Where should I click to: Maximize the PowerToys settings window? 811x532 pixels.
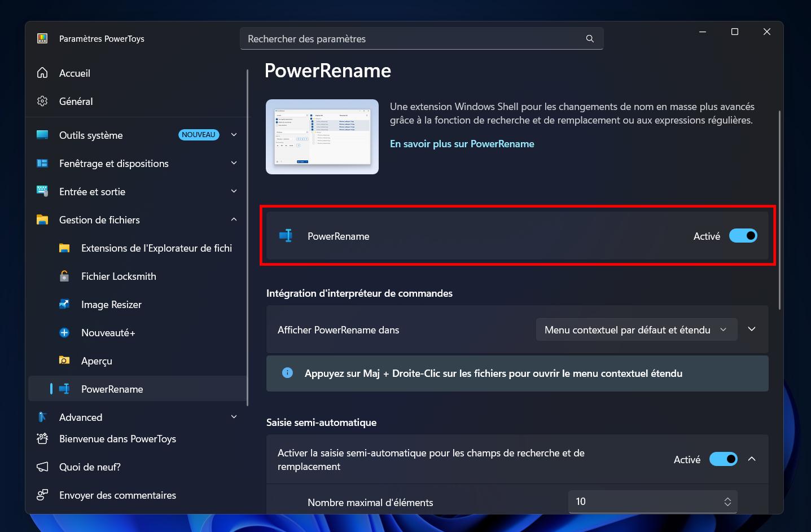(x=734, y=32)
